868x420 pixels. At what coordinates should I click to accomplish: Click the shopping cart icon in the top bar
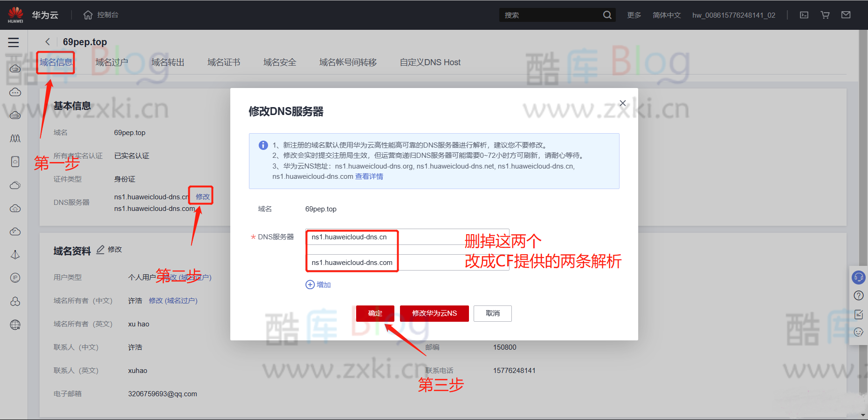(825, 14)
